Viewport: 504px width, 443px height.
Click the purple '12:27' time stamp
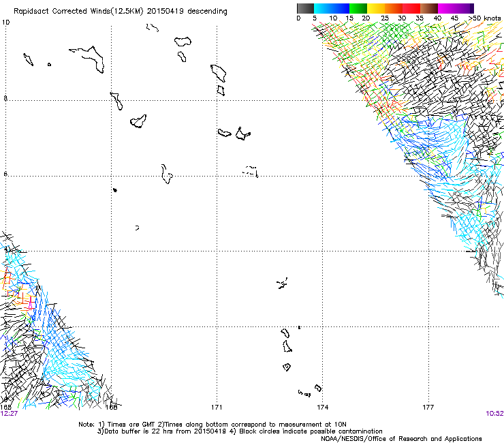pyautogui.click(x=9, y=414)
